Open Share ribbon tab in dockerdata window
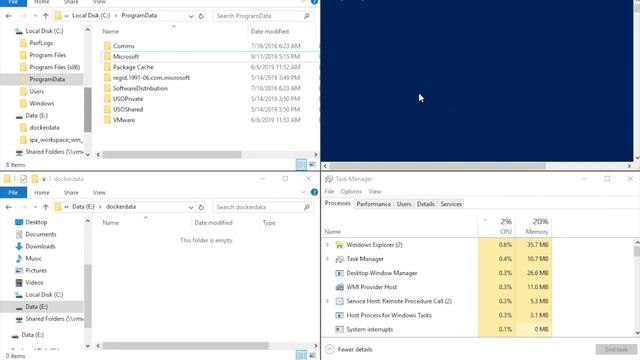Viewport: 640px width, 360px height. tap(71, 193)
